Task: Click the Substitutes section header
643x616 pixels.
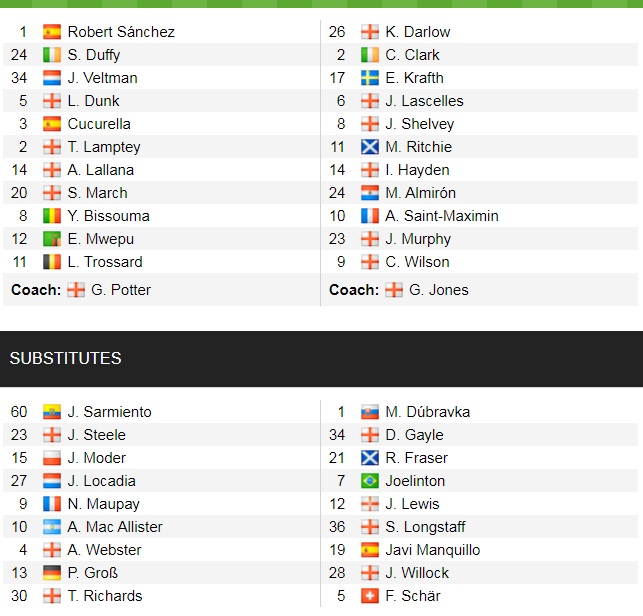Action: click(x=66, y=358)
